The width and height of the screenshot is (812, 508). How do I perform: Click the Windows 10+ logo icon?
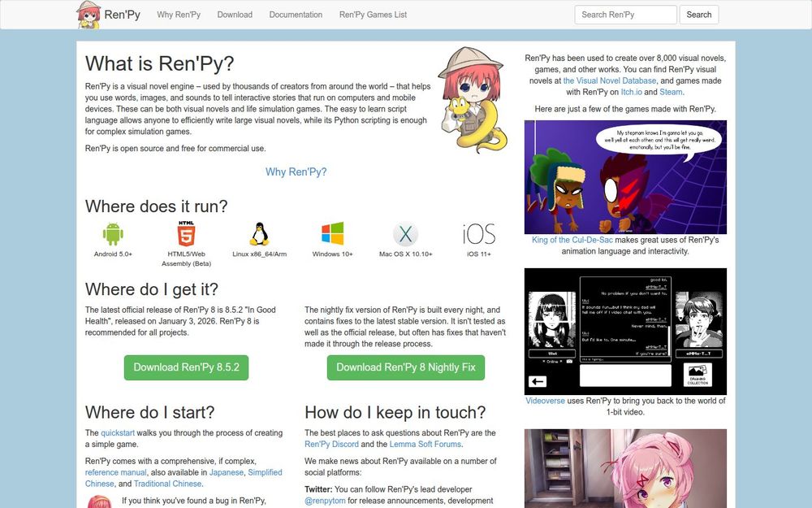332,234
